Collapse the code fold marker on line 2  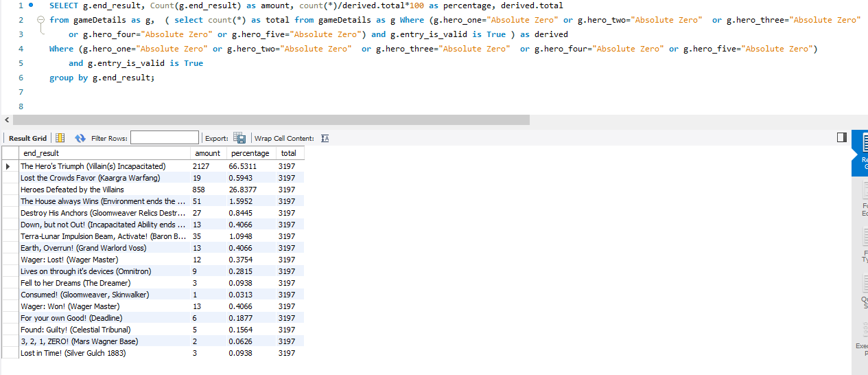click(40, 20)
